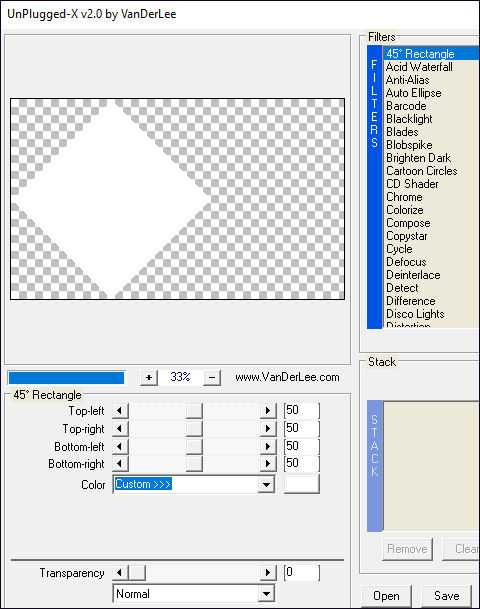The width and height of the screenshot is (480, 609).
Task: Open the Normal blend mode dropdown
Action: [x=194, y=594]
